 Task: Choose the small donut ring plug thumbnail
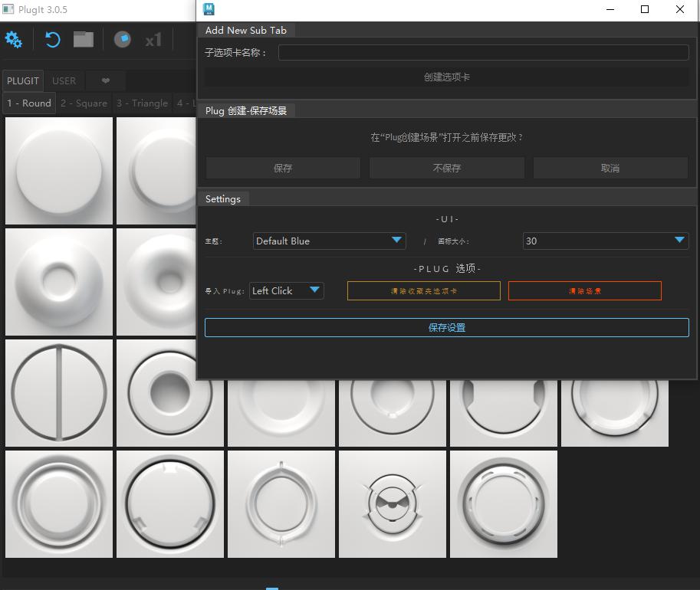pos(59,282)
